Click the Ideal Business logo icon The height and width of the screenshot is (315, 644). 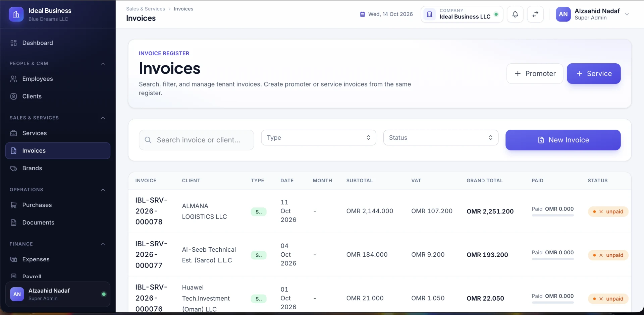pyautogui.click(x=16, y=14)
